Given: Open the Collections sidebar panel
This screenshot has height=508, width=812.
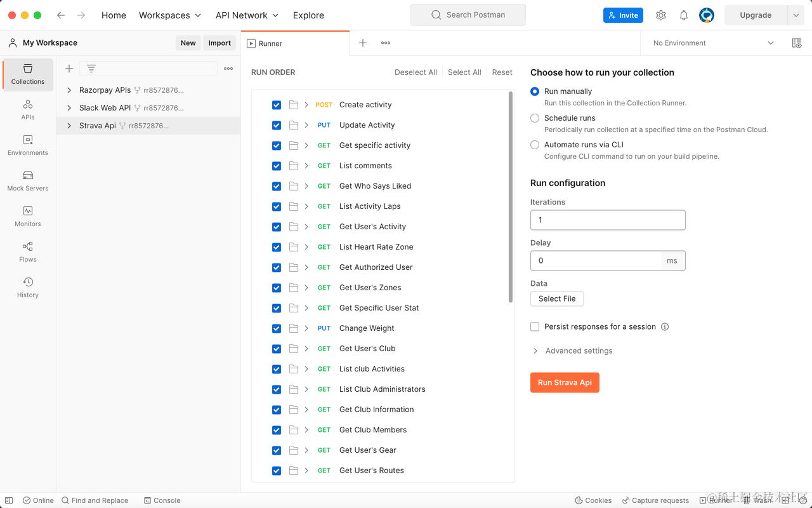Looking at the screenshot, I should pos(28,74).
